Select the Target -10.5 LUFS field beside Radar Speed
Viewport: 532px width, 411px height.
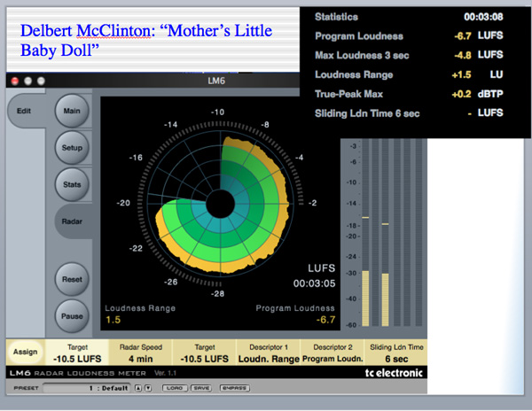tap(205, 353)
